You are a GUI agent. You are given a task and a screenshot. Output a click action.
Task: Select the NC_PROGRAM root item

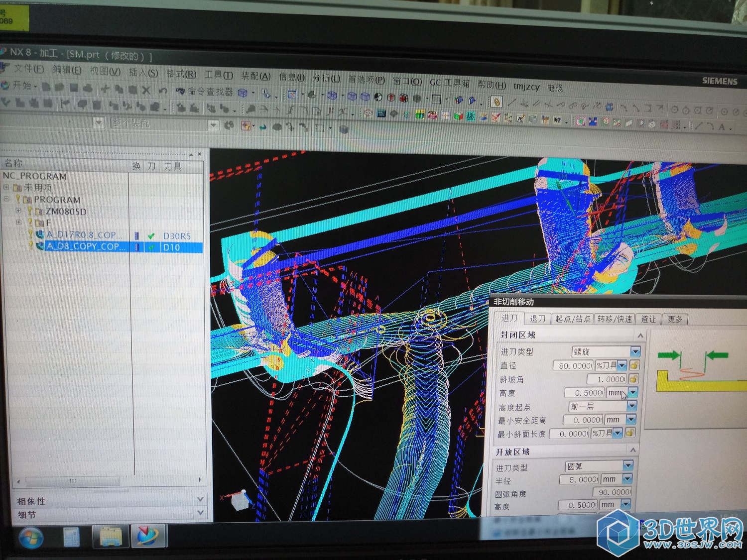(x=35, y=176)
